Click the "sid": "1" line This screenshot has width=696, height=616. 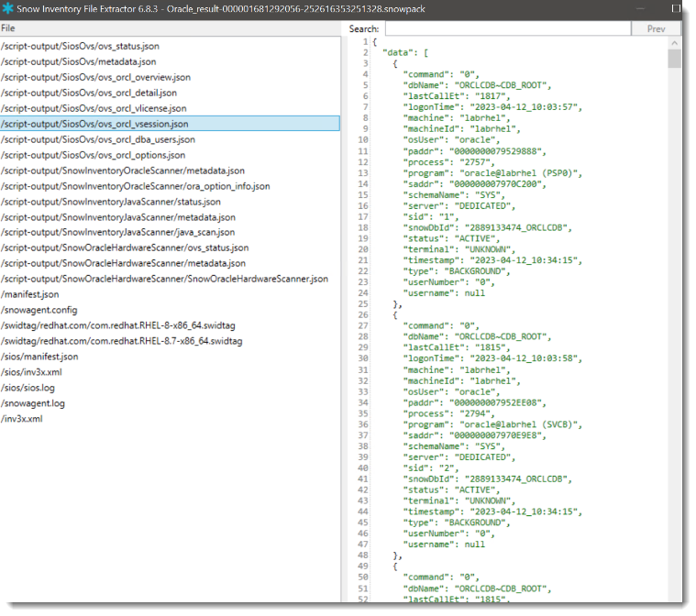(x=431, y=216)
